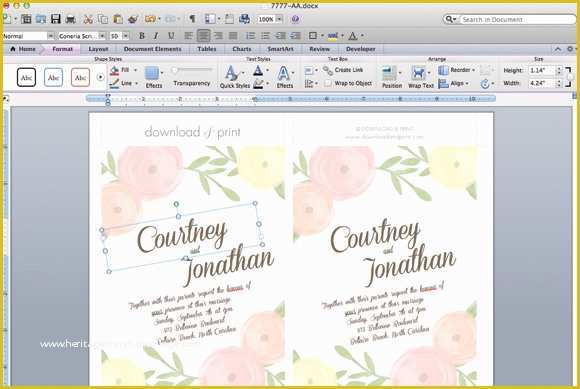Open the SmartArt tab

click(x=280, y=49)
